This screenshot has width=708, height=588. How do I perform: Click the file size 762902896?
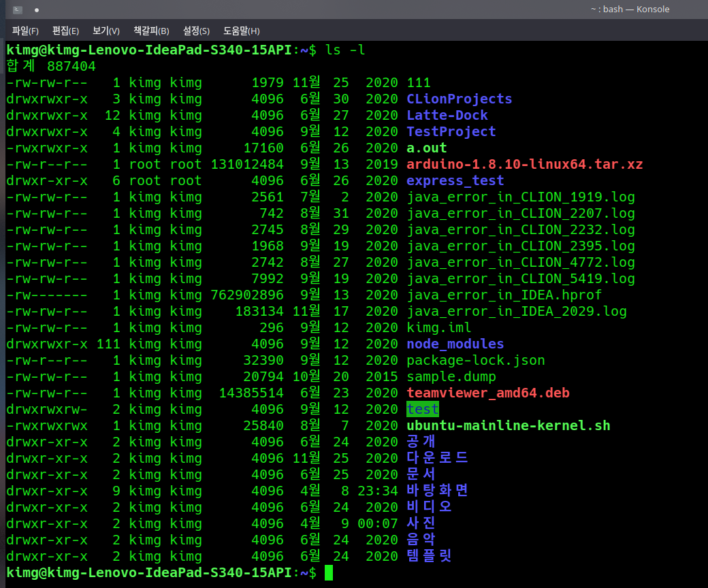coord(247,295)
